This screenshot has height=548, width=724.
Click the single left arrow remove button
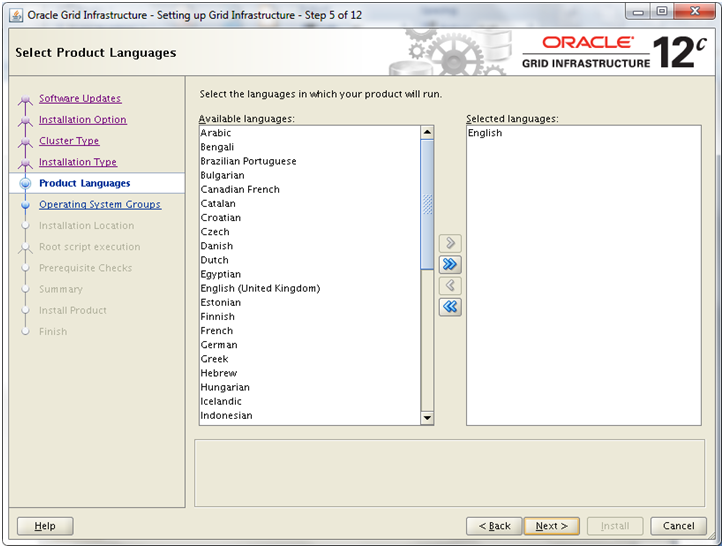(x=450, y=286)
